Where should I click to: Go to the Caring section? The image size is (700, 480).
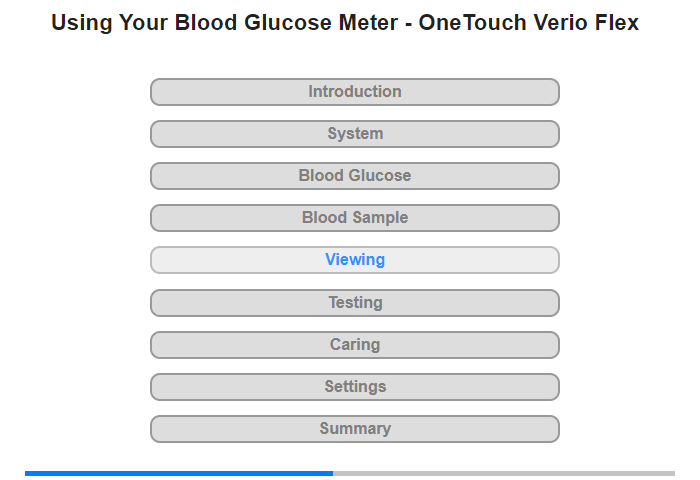[x=354, y=345]
